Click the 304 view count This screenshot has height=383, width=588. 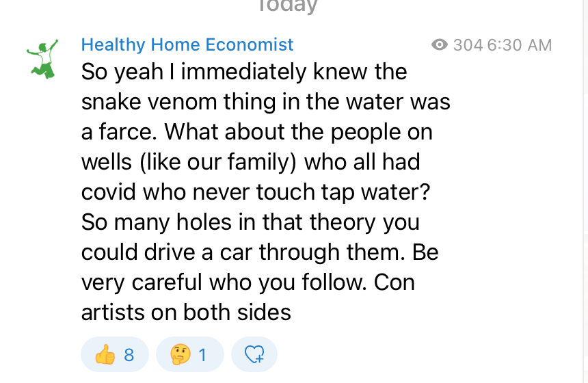tap(468, 45)
